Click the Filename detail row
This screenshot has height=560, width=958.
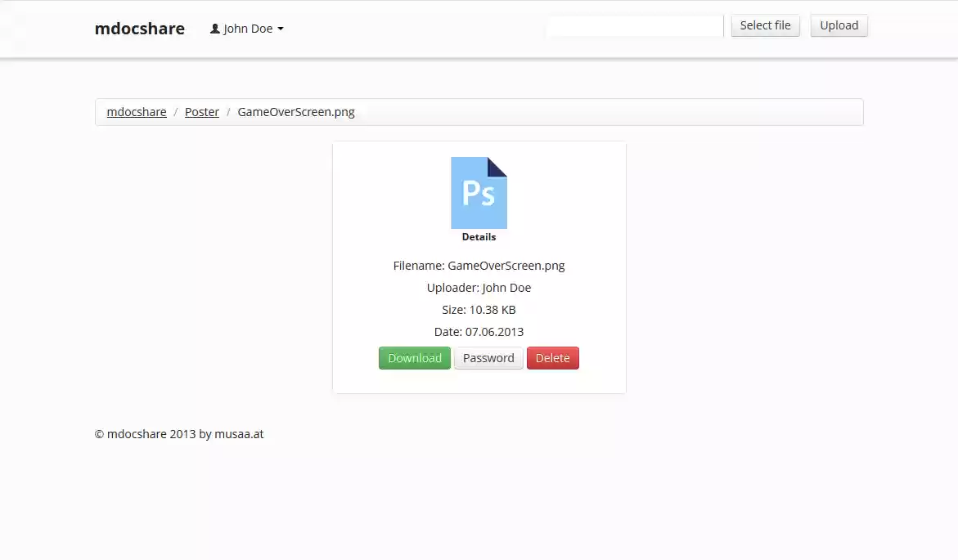click(x=479, y=265)
